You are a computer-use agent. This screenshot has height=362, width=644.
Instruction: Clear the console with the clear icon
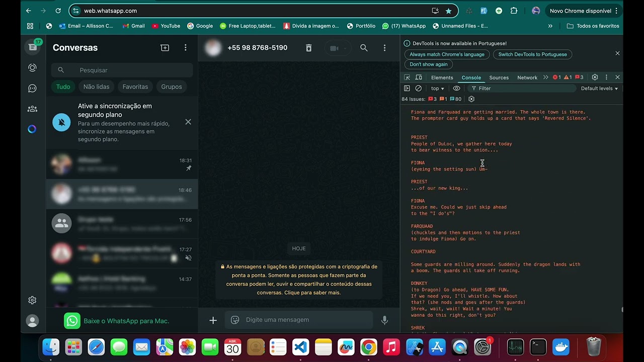coord(418,88)
